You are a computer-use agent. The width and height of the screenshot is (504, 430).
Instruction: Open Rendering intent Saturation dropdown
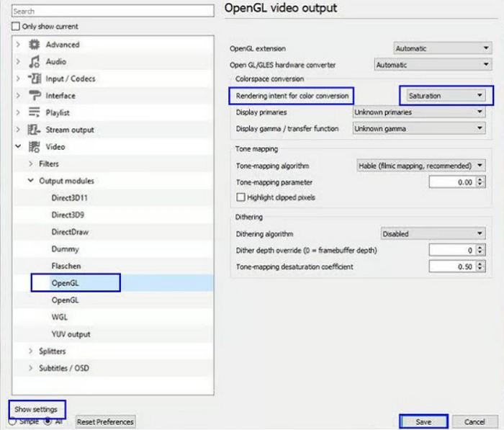click(x=446, y=96)
